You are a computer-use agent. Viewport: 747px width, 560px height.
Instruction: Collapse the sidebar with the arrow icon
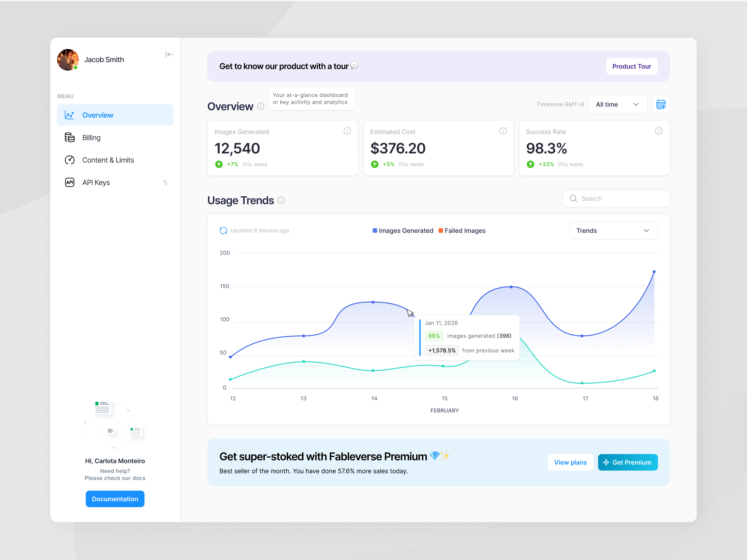point(170,54)
